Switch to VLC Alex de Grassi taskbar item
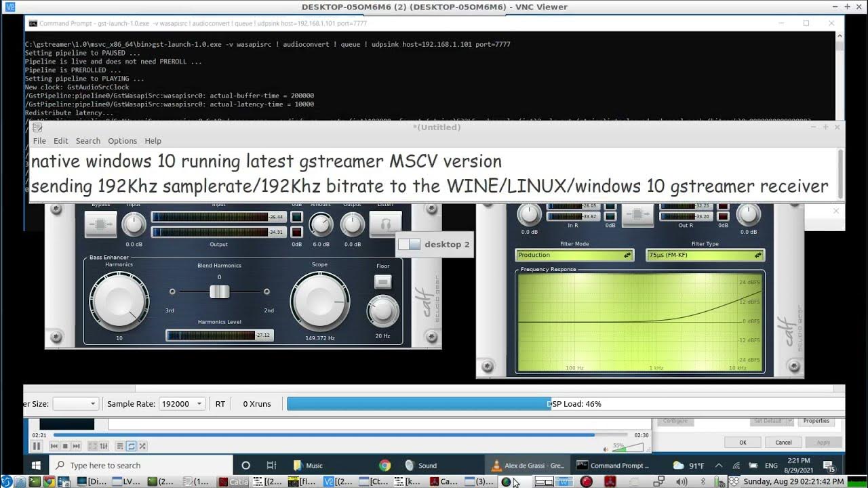This screenshot has width=868, height=488. 528,466
